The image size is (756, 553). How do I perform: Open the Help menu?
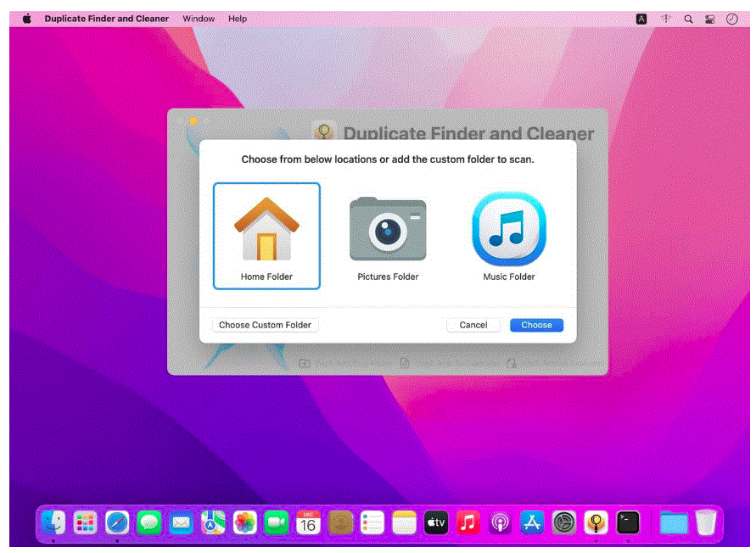238,19
